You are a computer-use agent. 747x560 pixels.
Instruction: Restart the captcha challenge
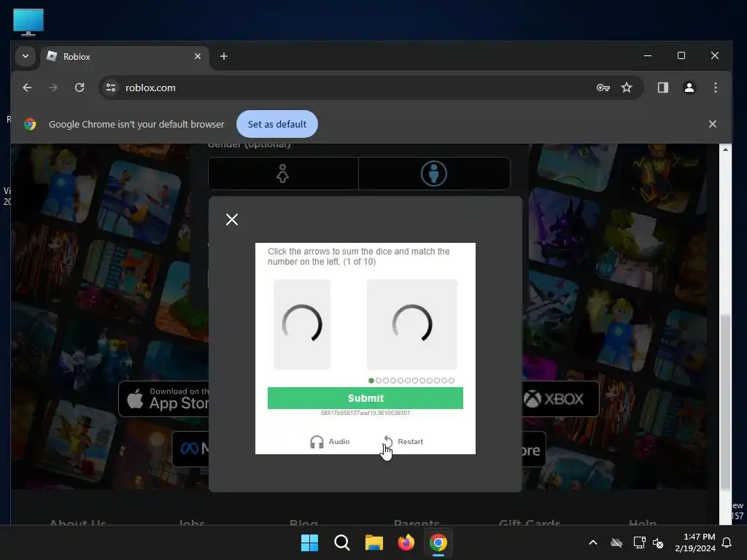pyautogui.click(x=403, y=442)
